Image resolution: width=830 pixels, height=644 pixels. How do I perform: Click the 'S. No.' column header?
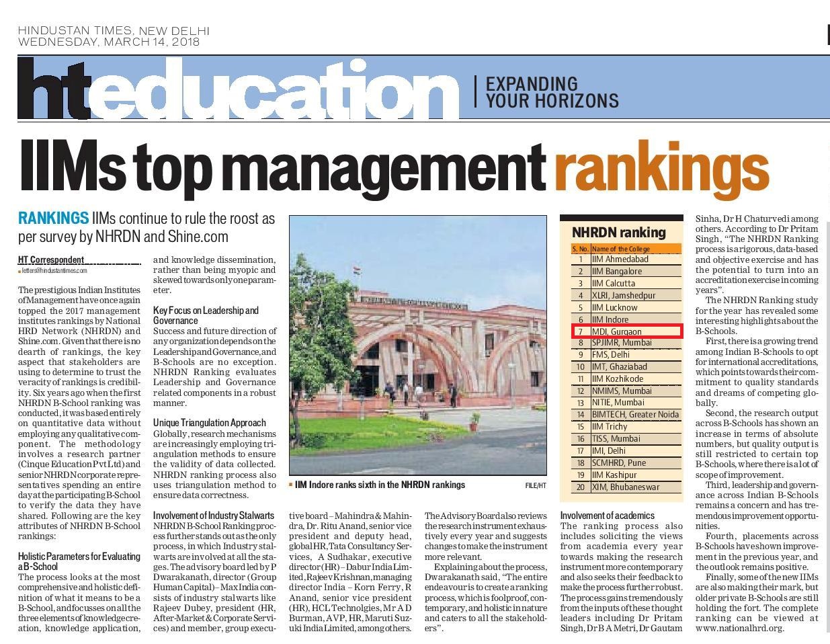click(581, 249)
